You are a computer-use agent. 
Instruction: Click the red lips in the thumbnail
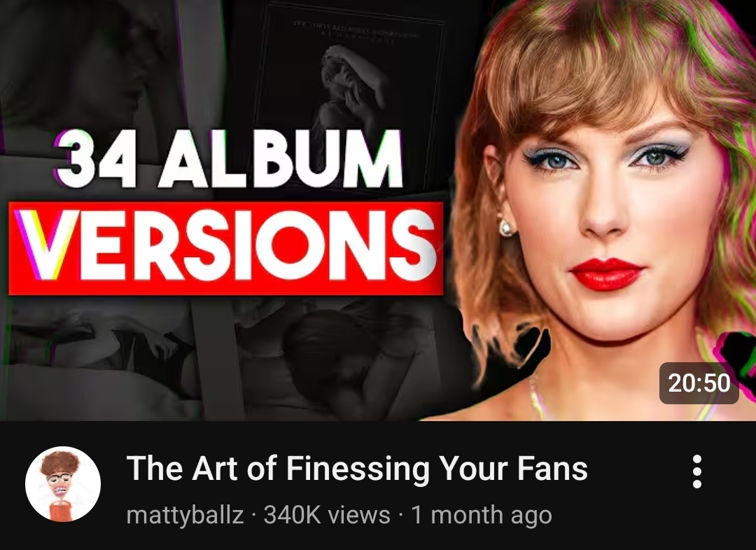coord(606,274)
